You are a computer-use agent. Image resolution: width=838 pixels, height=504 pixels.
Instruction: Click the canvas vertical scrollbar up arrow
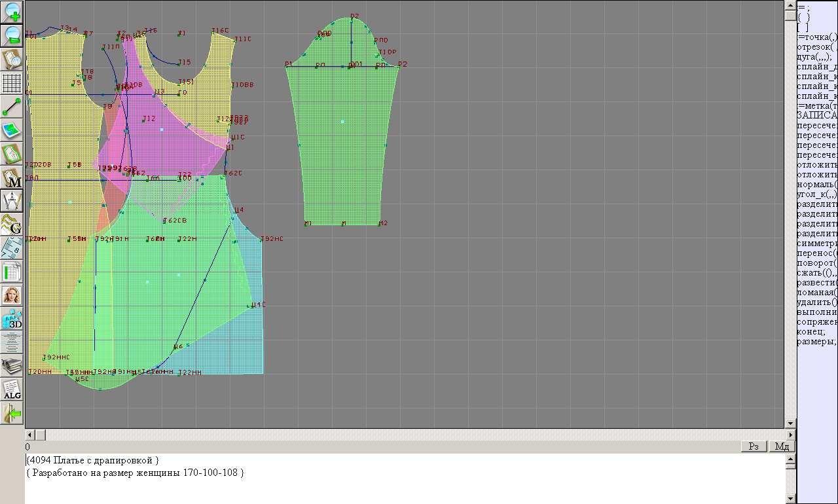(790, 6)
